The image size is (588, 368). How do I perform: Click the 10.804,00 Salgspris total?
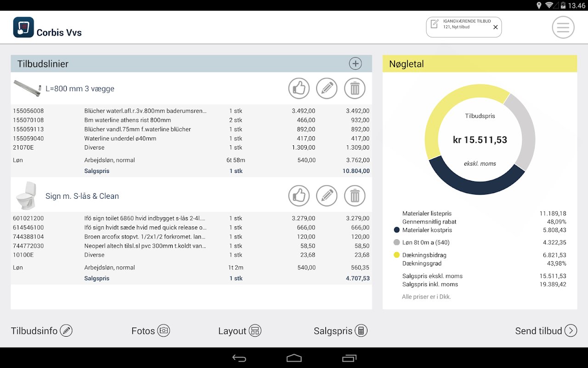356,171
